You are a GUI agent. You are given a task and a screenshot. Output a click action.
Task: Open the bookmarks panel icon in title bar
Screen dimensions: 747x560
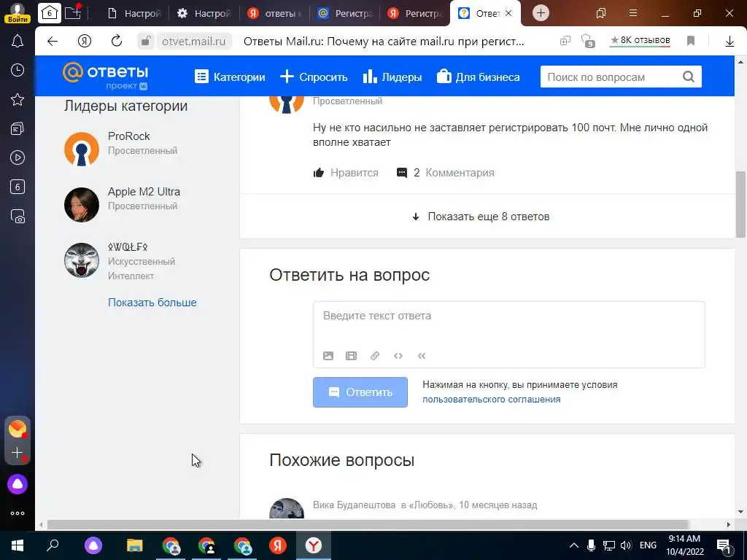click(601, 13)
